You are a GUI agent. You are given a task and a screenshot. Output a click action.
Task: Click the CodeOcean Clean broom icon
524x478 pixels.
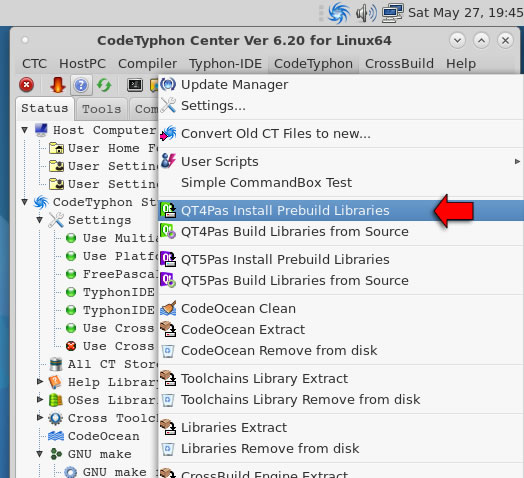168,308
